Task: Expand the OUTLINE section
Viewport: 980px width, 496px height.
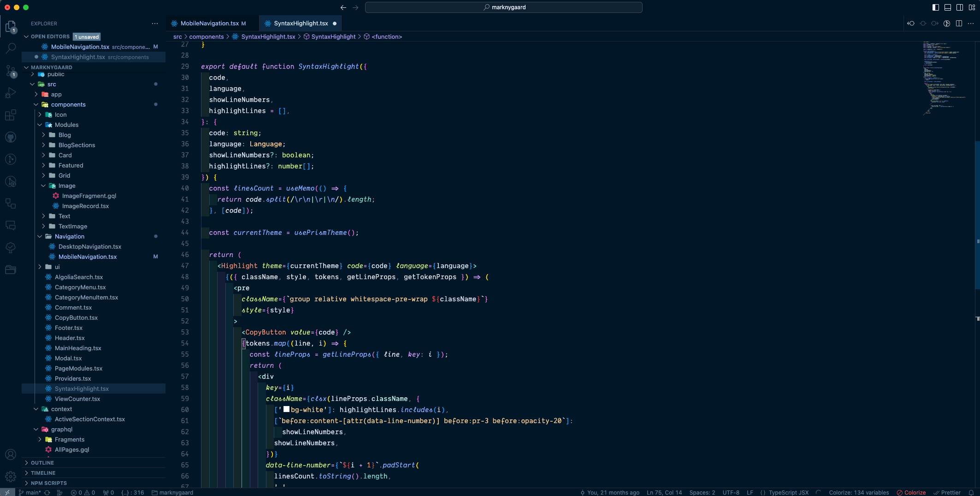Action: click(x=42, y=463)
